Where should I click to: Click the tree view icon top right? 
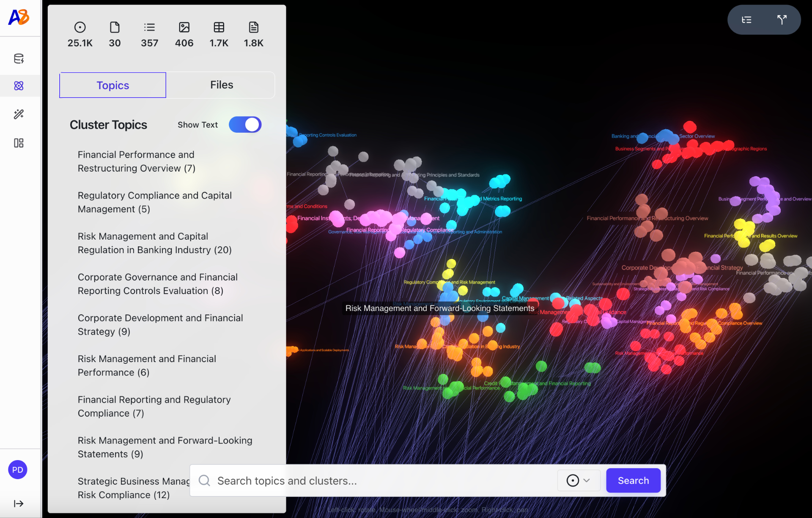747,19
